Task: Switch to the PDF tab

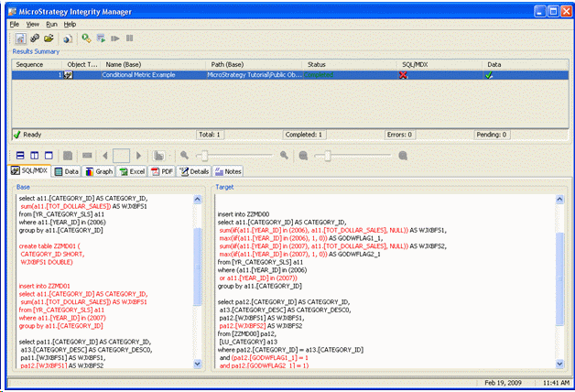Action: pyautogui.click(x=162, y=171)
